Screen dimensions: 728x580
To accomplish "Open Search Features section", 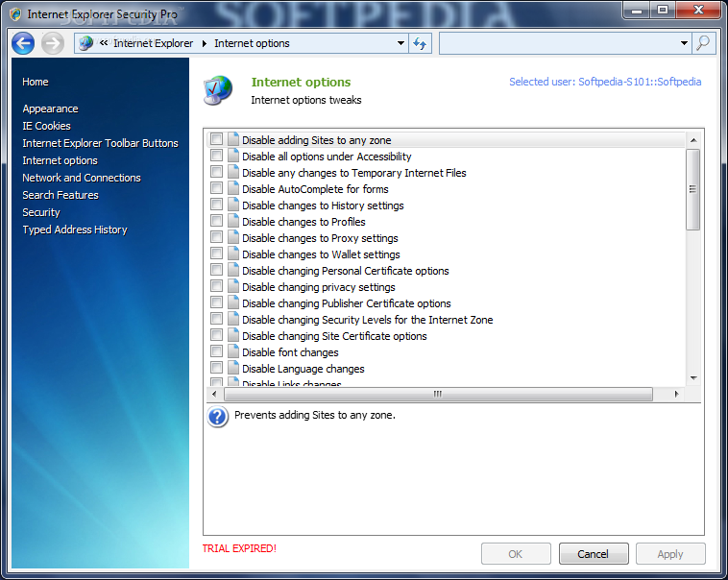I will (61, 195).
